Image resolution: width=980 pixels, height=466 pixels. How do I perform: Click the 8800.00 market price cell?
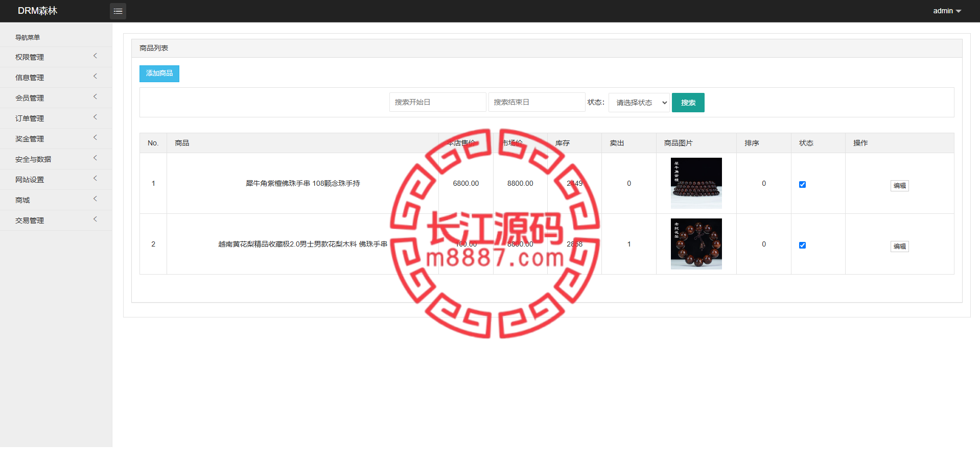click(x=520, y=183)
